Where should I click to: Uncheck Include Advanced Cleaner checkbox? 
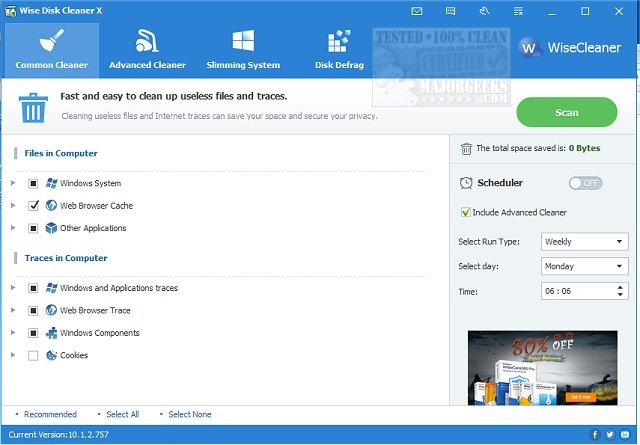click(466, 212)
